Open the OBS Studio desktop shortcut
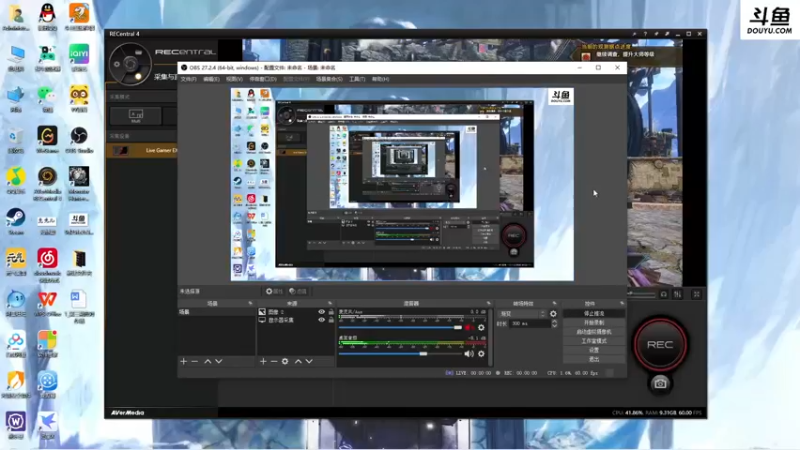This screenshot has width=800, height=450. pos(79,140)
